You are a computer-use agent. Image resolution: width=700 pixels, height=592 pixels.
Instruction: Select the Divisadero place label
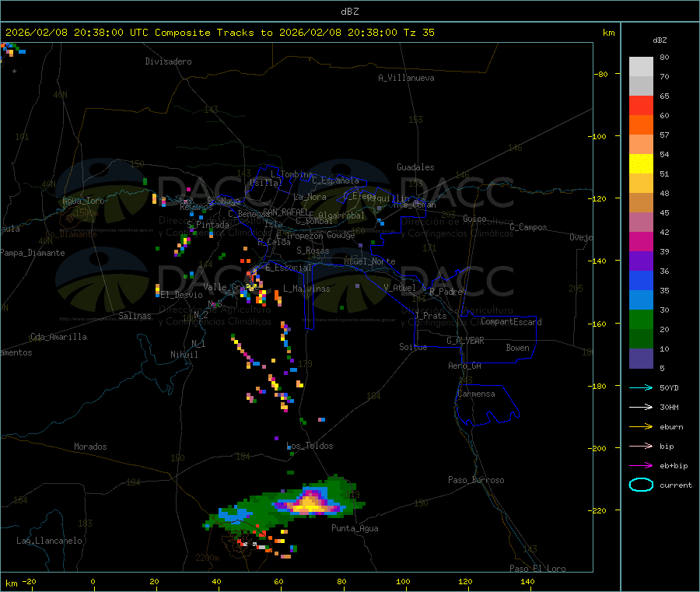pos(168,61)
